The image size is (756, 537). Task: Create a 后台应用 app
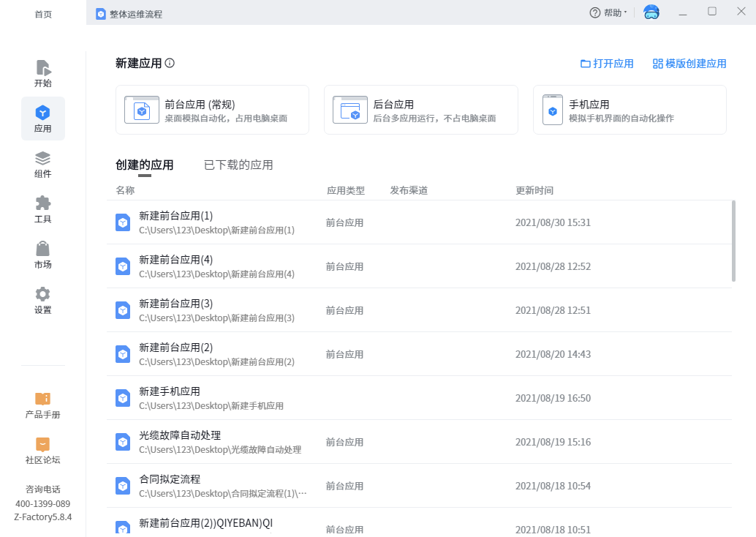coord(420,110)
